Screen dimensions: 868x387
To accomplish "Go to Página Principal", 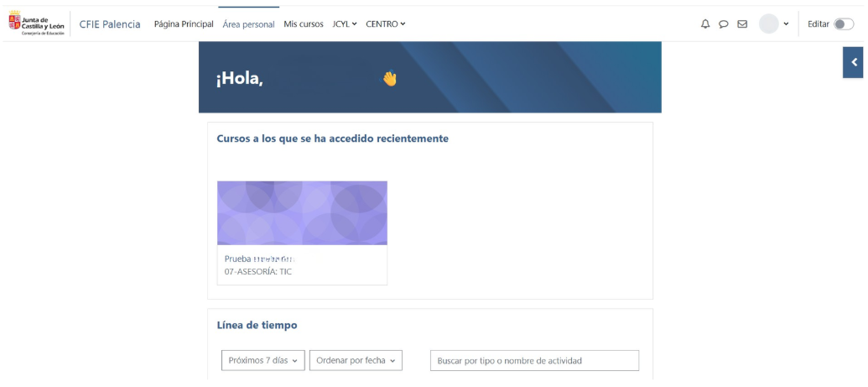I will point(184,24).
